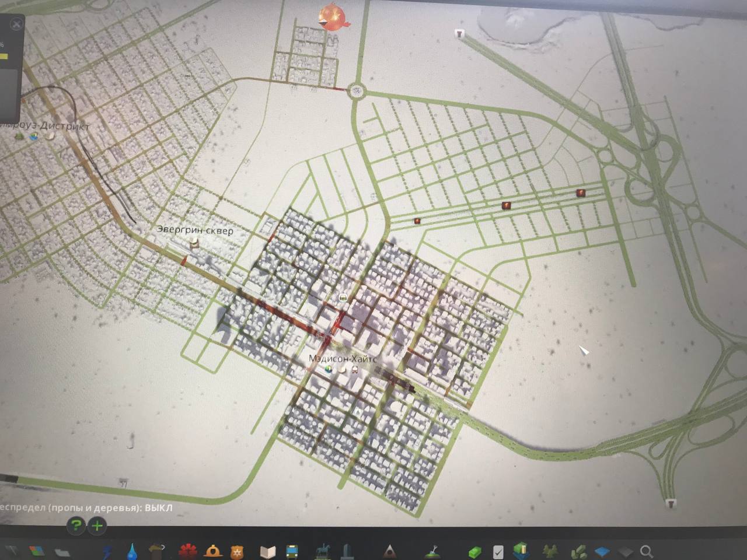The image size is (747, 560).
Task: Click the building icon under Эвергрин-сквер
Action: (194, 242)
